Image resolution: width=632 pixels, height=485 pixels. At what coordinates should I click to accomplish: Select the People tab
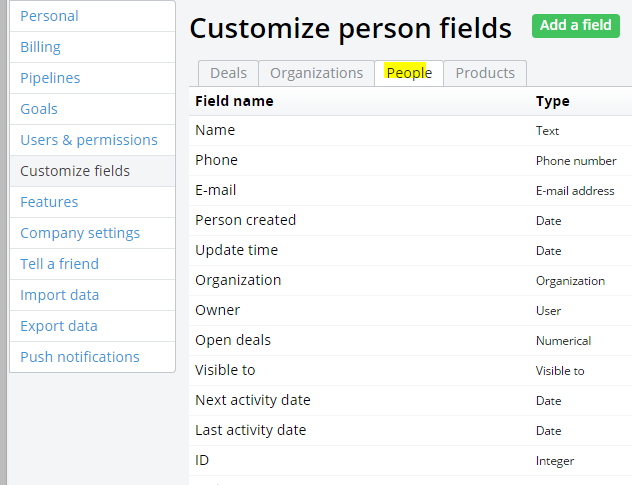pos(409,73)
